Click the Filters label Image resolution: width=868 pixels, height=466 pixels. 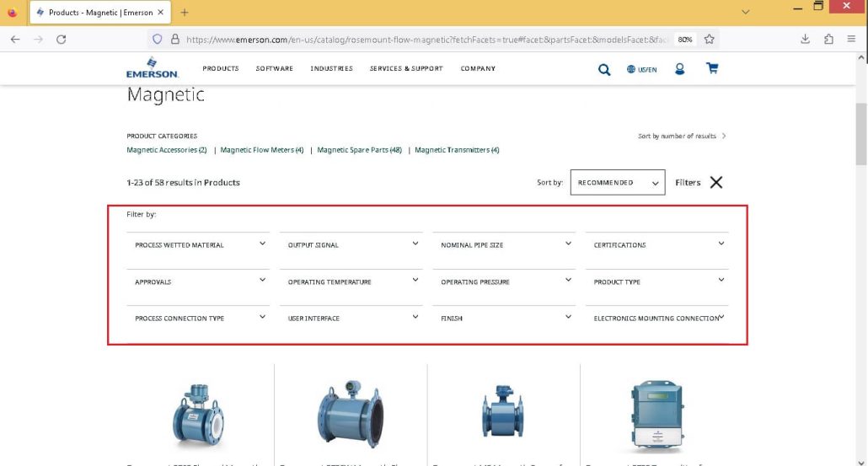tap(688, 182)
